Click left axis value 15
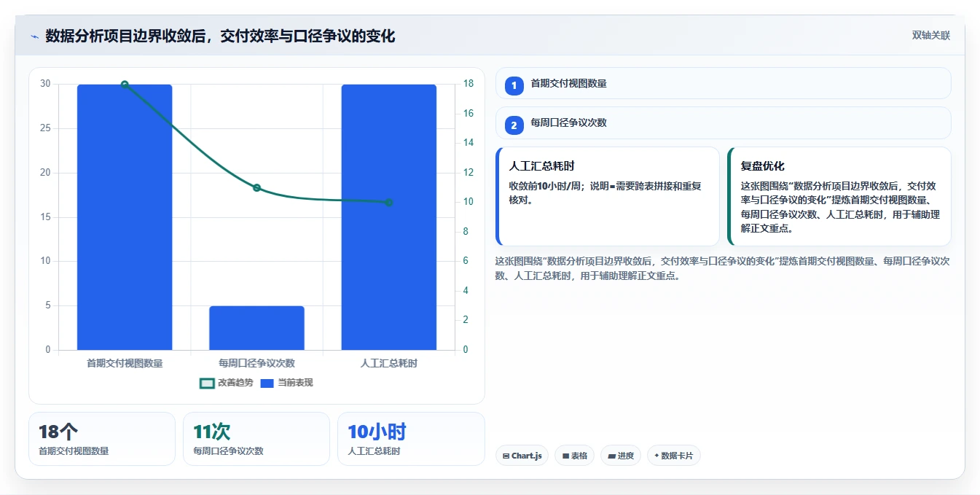This screenshot has width=980, height=495. (x=45, y=217)
